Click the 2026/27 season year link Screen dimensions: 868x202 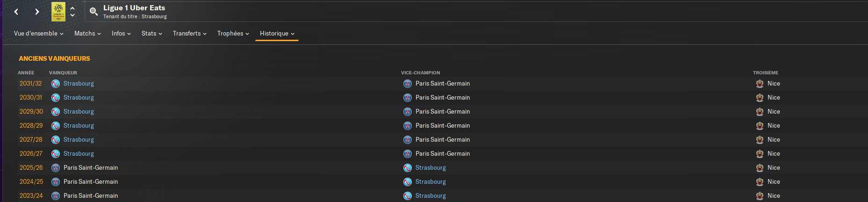(x=31, y=154)
